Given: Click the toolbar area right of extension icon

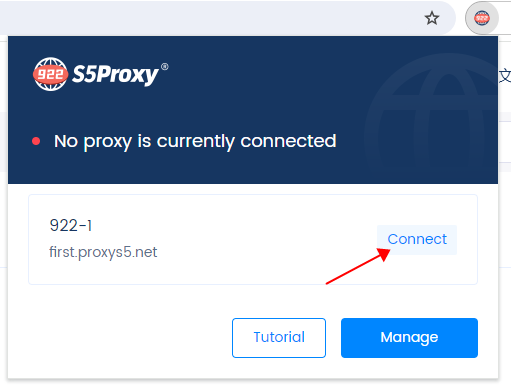Looking at the screenshot, I should tap(505, 18).
